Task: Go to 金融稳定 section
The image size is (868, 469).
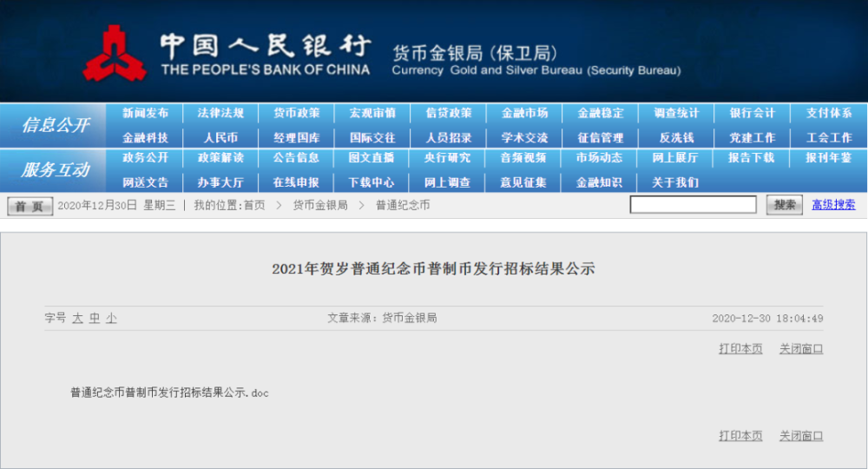Action: pyautogui.click(x=601, y=113)
